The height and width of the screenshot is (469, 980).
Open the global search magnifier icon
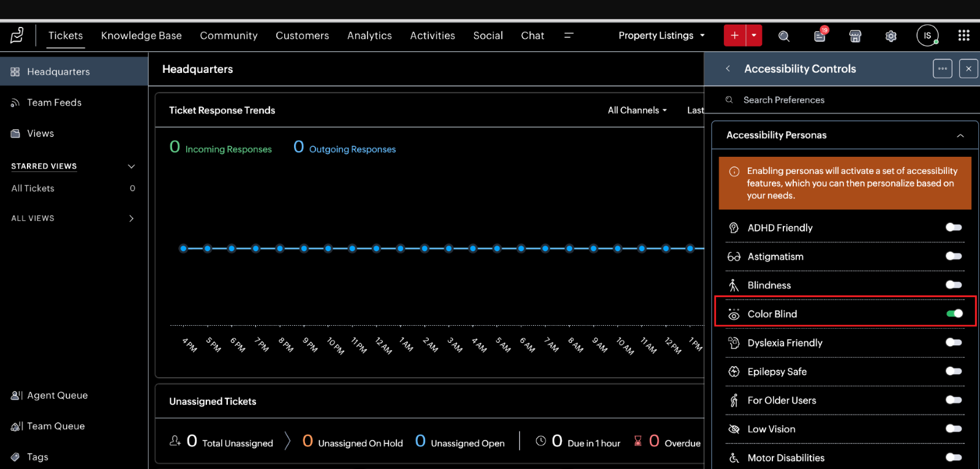coord(783,36)
